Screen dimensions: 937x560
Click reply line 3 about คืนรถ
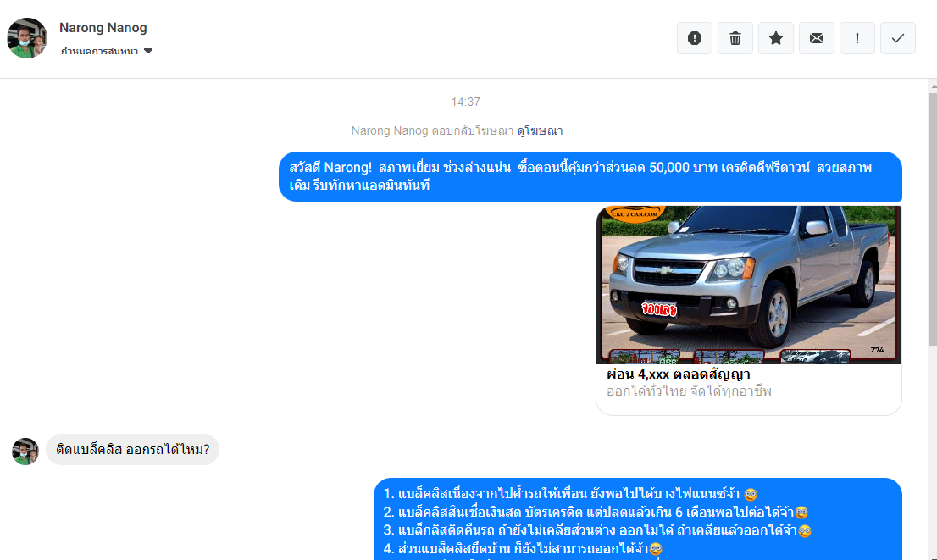597,530
